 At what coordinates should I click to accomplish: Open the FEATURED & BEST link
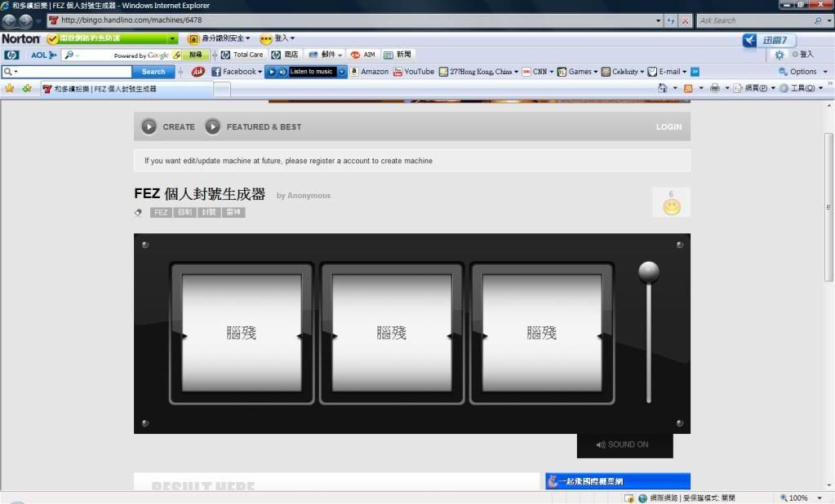click(263, 126)
